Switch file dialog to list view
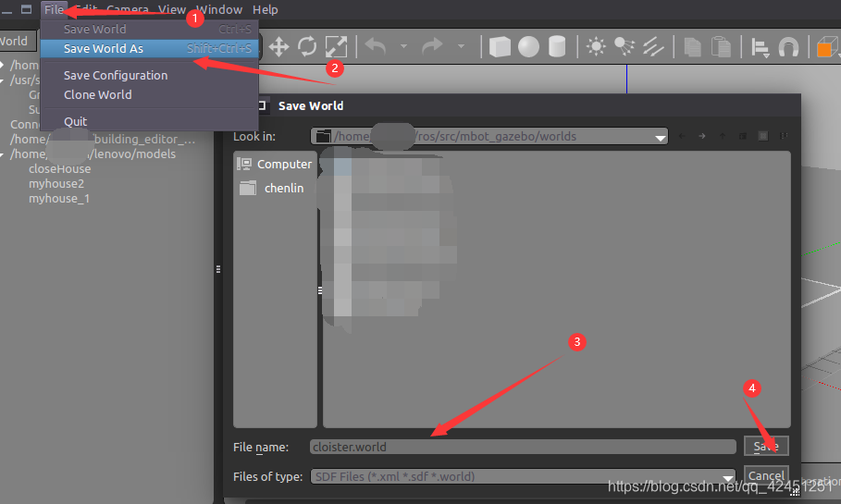 [763, 136]
